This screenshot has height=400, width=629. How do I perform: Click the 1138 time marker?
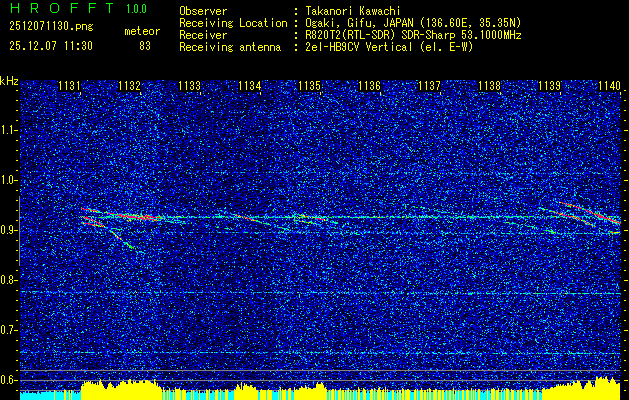[x=489, y=85]
